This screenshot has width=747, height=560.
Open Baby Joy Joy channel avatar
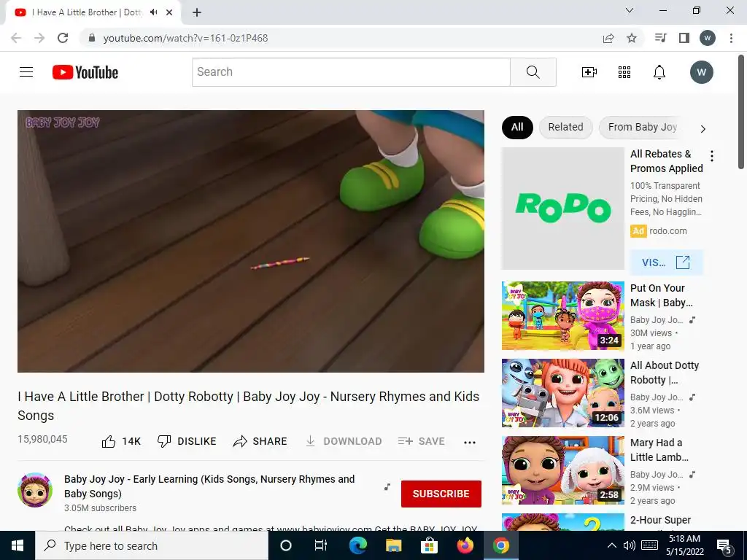click(35, 490)
